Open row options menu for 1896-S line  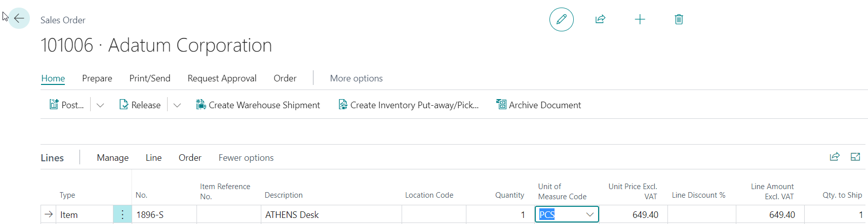[122, 214]
